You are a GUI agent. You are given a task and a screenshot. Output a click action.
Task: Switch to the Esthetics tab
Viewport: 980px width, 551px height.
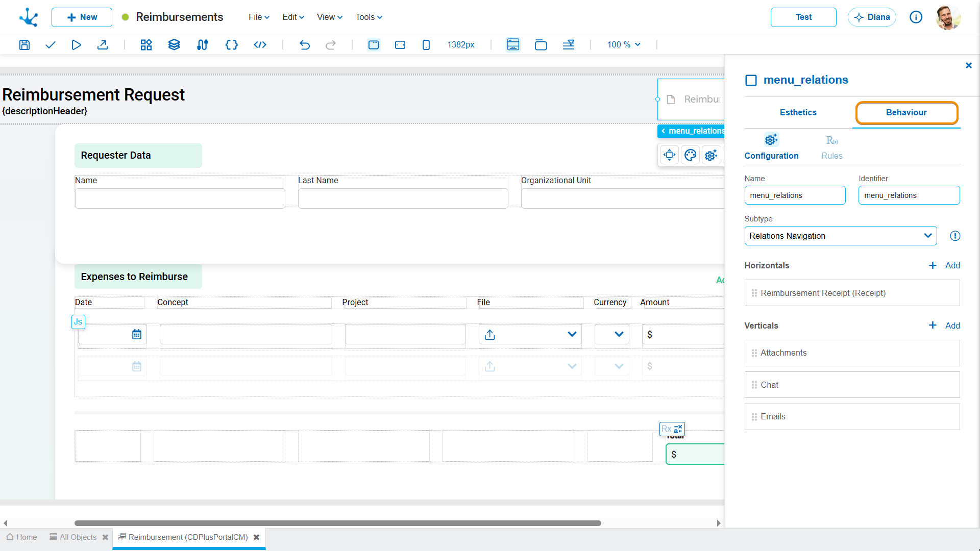point(798,113)
